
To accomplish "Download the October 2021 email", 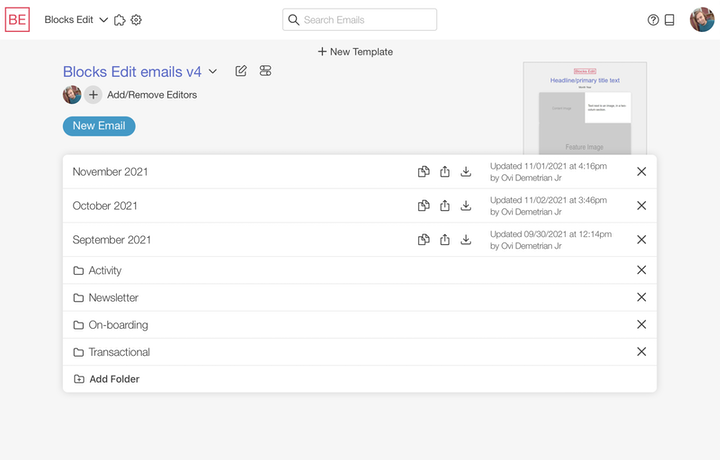I will 466,206.
